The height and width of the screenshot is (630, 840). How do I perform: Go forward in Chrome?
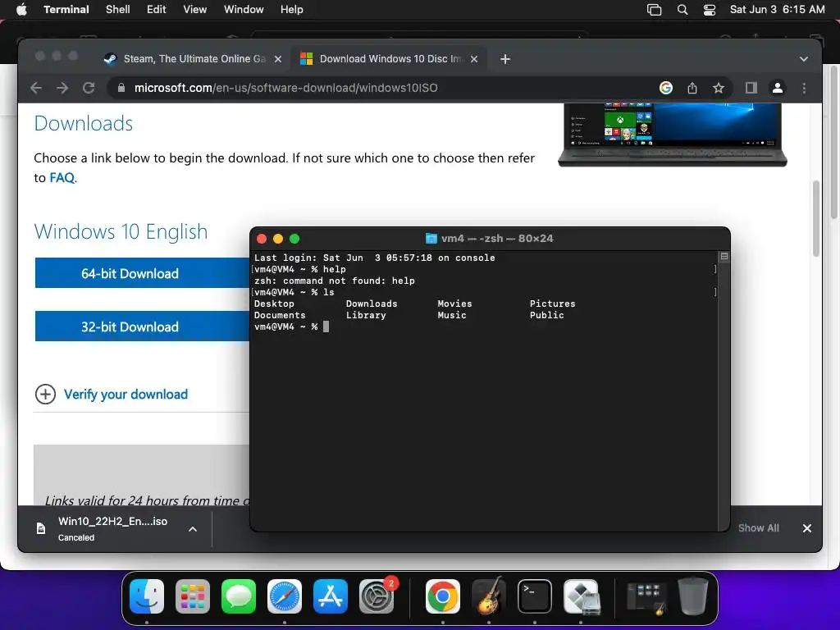62,88
